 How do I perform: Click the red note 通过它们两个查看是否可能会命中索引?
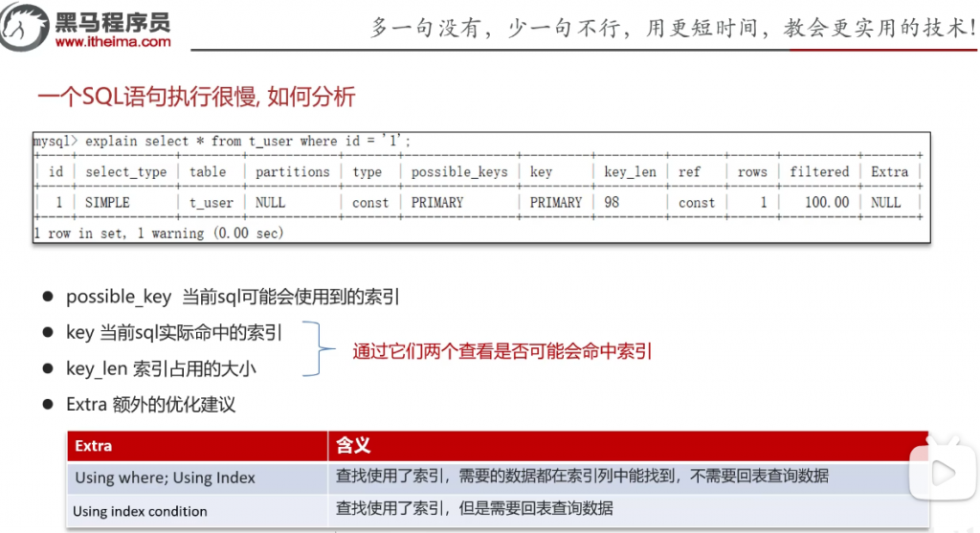pos(501,351)
